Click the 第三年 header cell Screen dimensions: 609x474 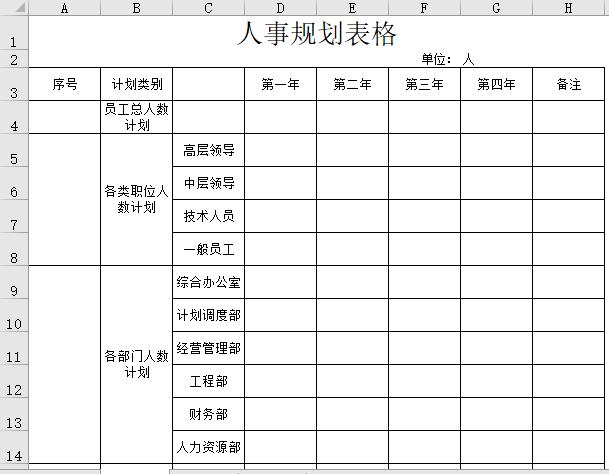pyautogui.click(x=424, y=85)
